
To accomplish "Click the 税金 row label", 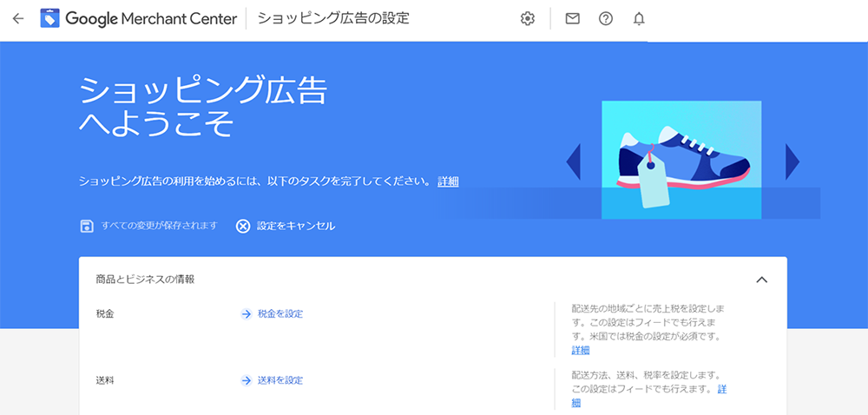I will coord(105,314).
